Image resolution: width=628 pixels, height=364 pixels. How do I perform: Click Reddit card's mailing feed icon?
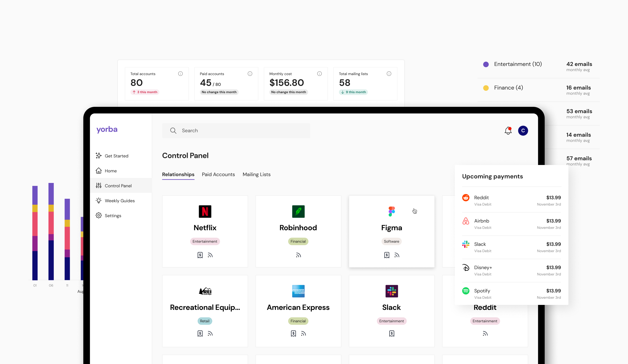485,334
